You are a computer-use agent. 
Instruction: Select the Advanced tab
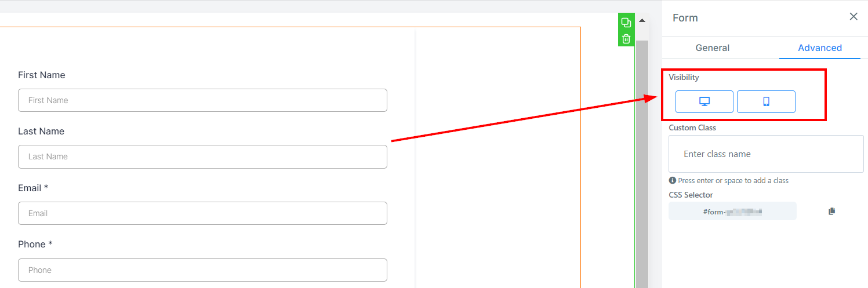(x=820, y=48)
